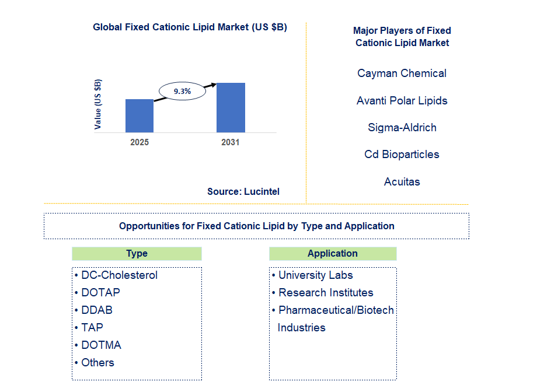Select Sigma-Aldrich in players list
Screen dimensions: 544x392
(x=402, y=128)
